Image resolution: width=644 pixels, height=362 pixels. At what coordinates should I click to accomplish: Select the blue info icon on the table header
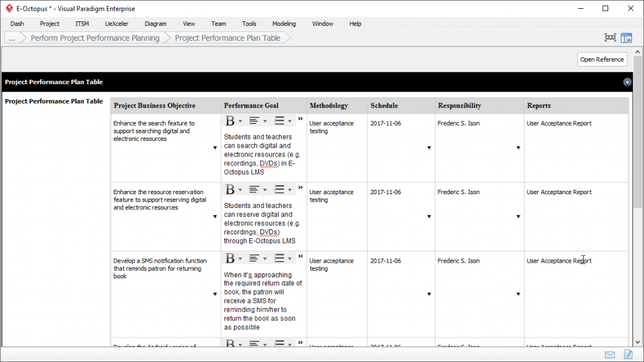tap(627, 82)
